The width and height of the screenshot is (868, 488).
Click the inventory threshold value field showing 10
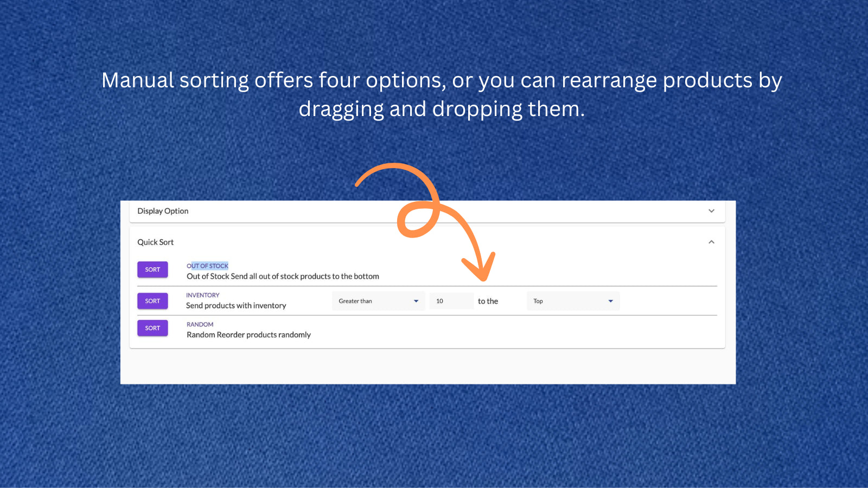(451, 301)
